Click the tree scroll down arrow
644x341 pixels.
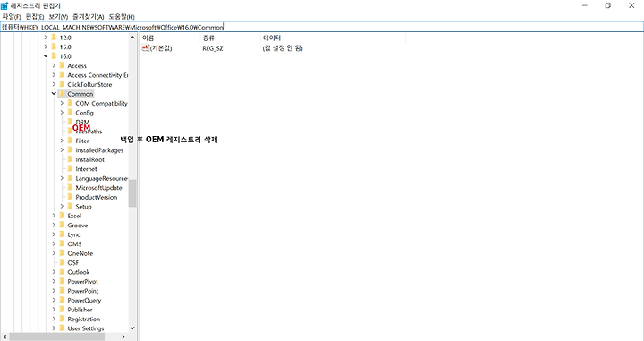click(x=132, y=328)
